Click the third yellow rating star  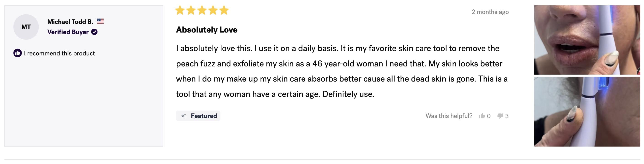pos(202,11)
